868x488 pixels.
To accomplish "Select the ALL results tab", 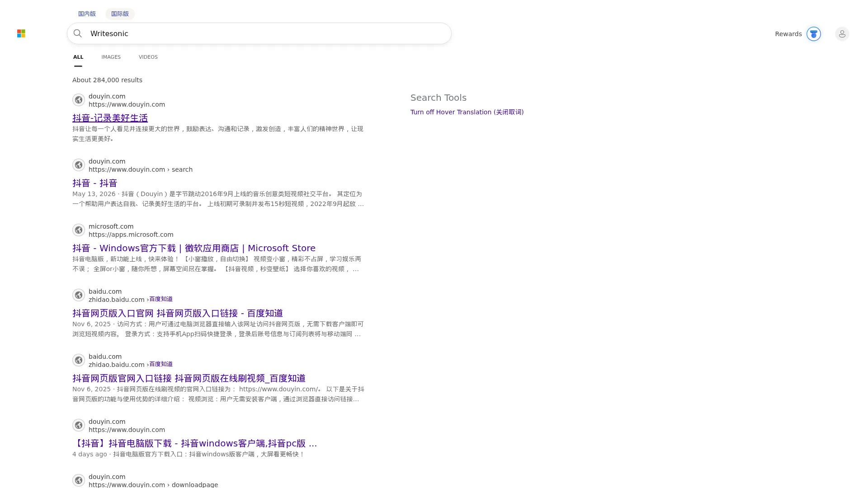I will pos(78,57).
